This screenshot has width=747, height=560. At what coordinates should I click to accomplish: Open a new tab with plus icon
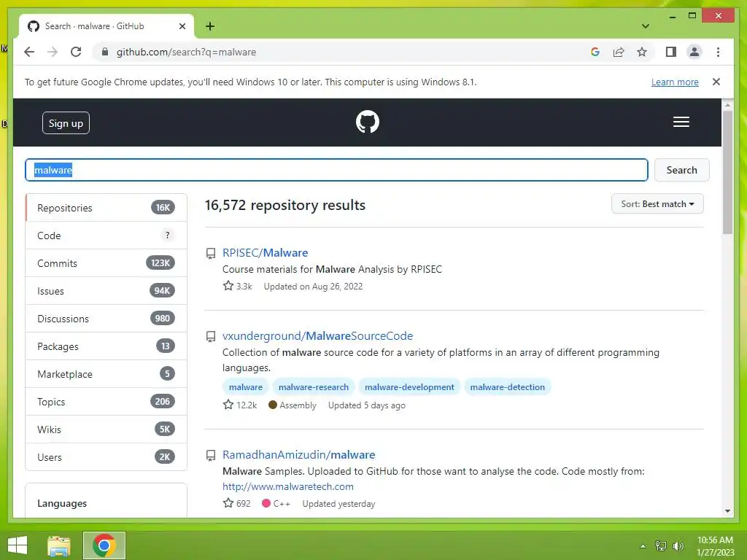(210, 26)
